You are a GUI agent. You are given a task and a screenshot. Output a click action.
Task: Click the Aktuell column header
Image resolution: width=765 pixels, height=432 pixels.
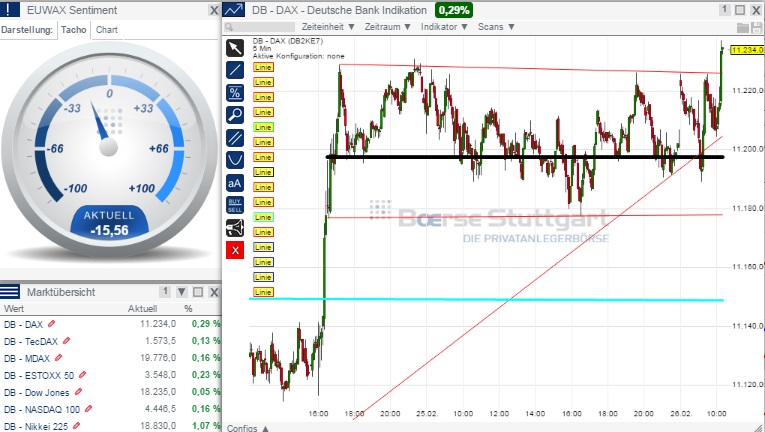pyautogui.click(x=142, y=309)
